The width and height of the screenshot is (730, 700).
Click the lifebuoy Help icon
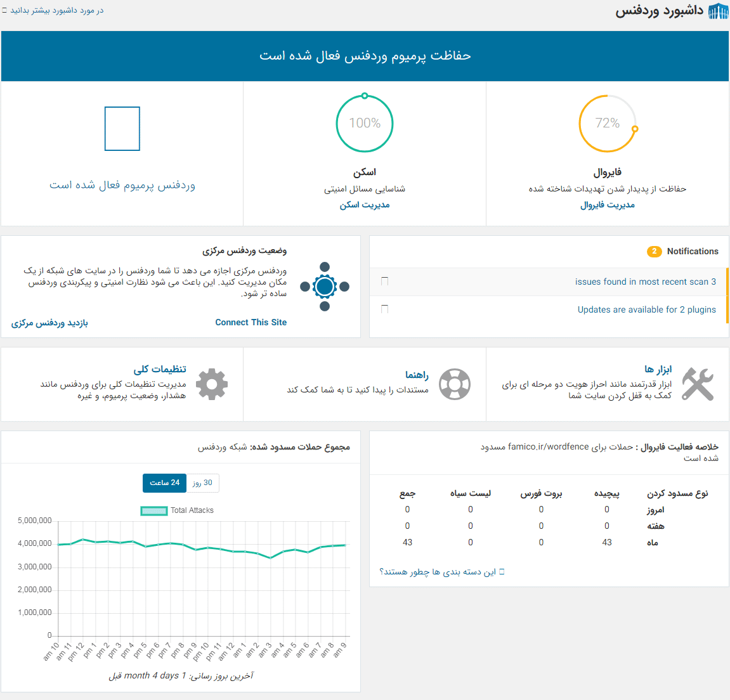[x=455, y=384]
